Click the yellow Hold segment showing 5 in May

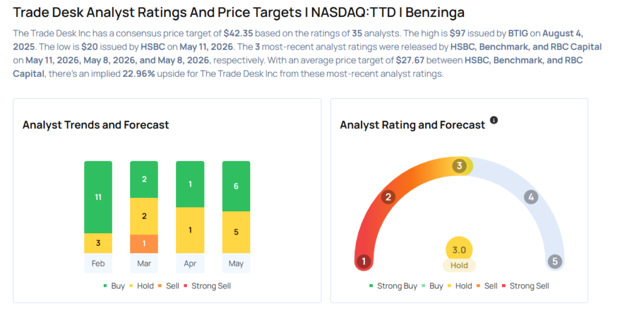click(x=236, y=233)
